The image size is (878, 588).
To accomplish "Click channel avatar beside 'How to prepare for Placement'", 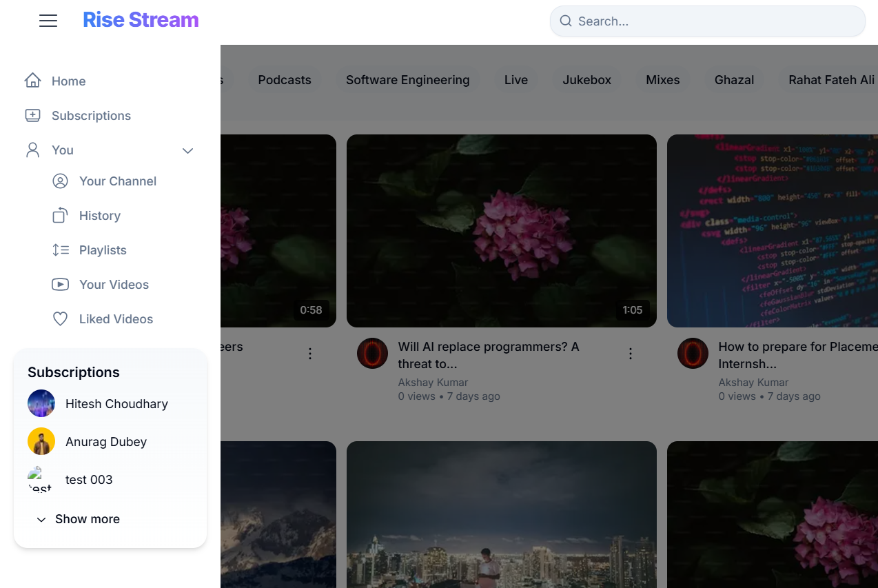I will [x=693, y=353].
